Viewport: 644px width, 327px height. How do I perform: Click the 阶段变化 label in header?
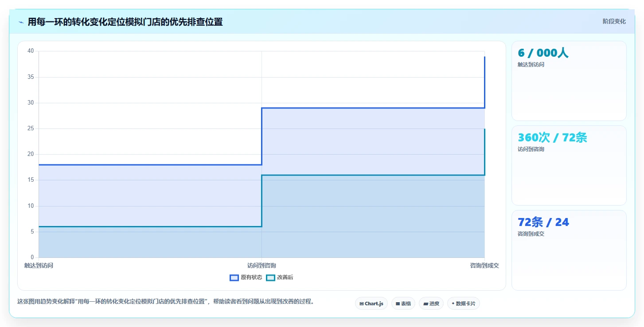pos(614,21)
